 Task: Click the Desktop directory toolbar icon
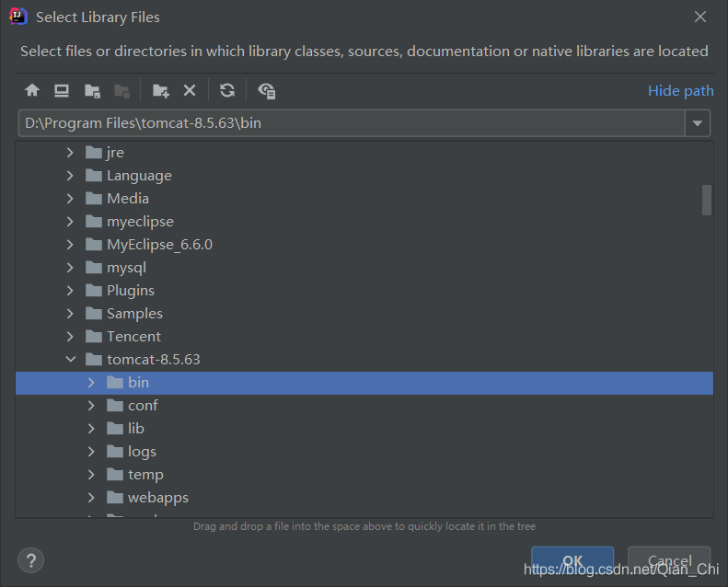(62, 90)
